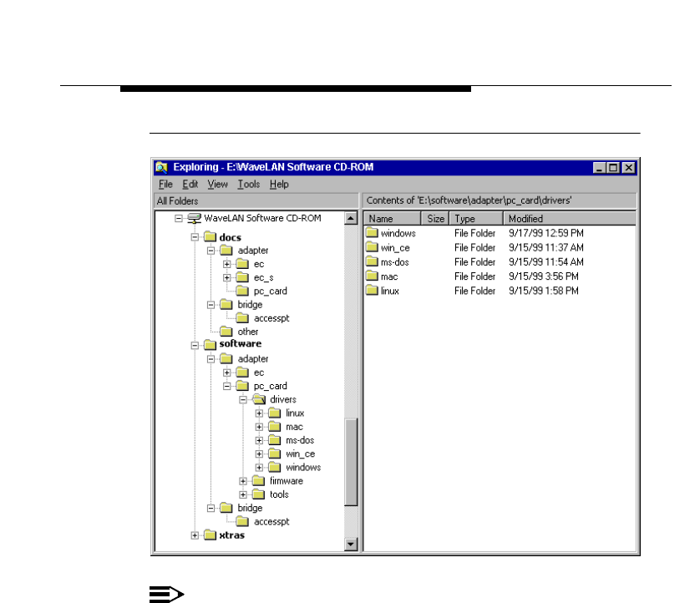Select the ec_s folder icon

click(x=242, y=277)
